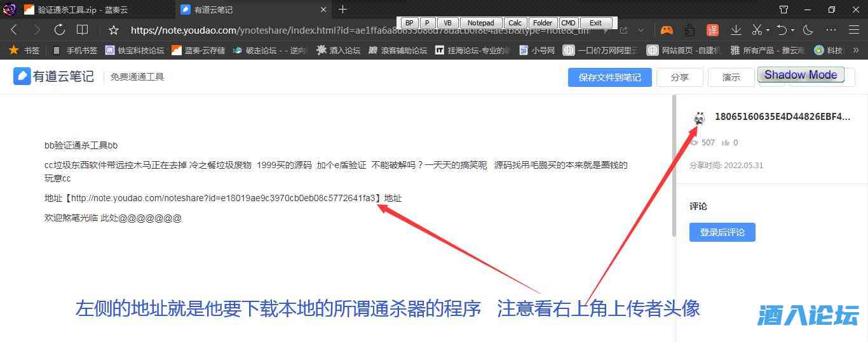This screenshot has width=868, height=342.
Task: Click the BP button in floating toolbar
Action: 409,23
